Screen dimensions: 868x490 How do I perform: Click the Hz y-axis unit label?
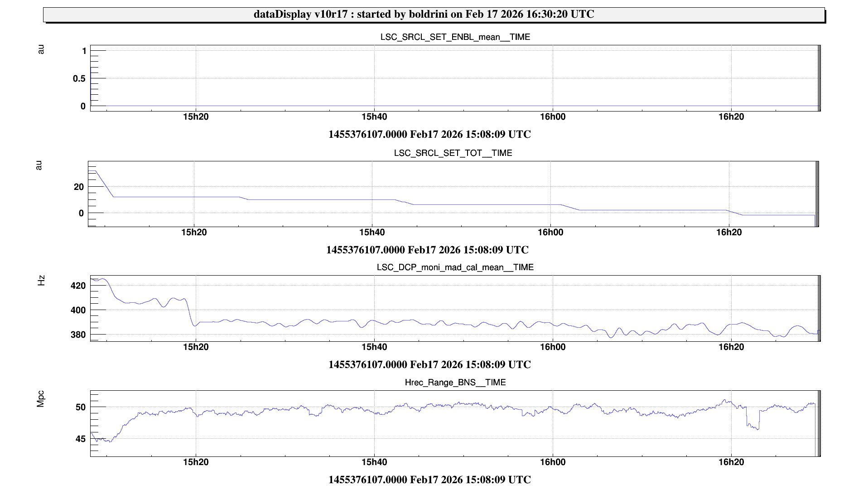41,281
